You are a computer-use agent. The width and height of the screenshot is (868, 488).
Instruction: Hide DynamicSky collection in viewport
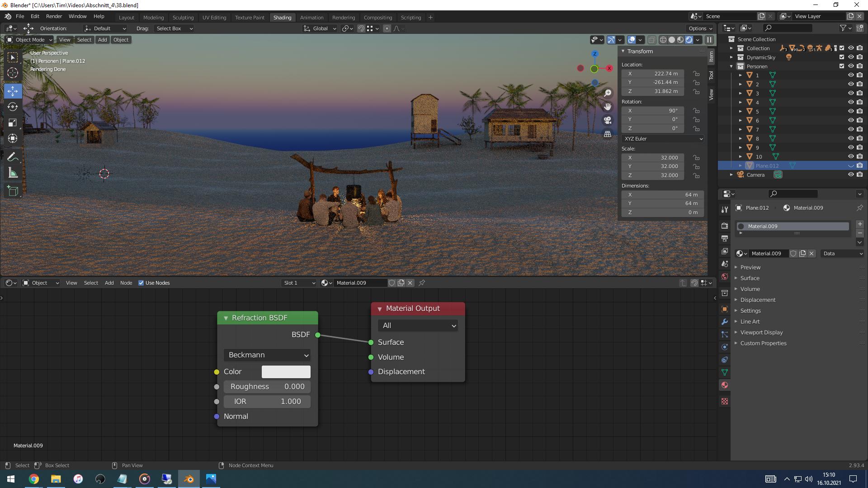pos(850,57)
